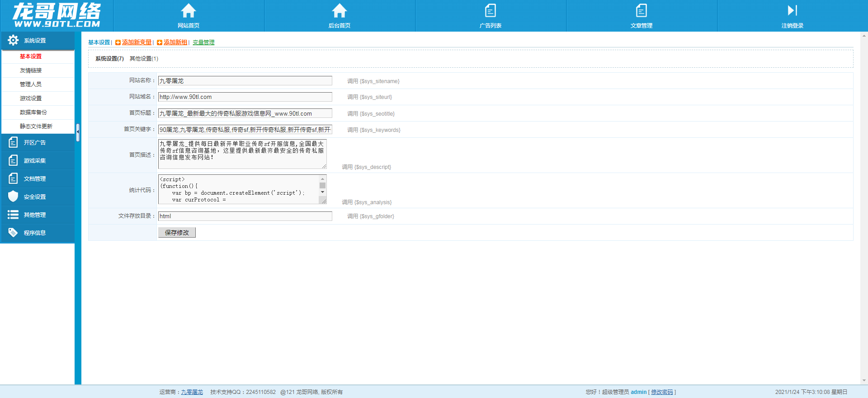Expand the 文档管理 menu section
The image size is (868, 398).
click(38, 178)
